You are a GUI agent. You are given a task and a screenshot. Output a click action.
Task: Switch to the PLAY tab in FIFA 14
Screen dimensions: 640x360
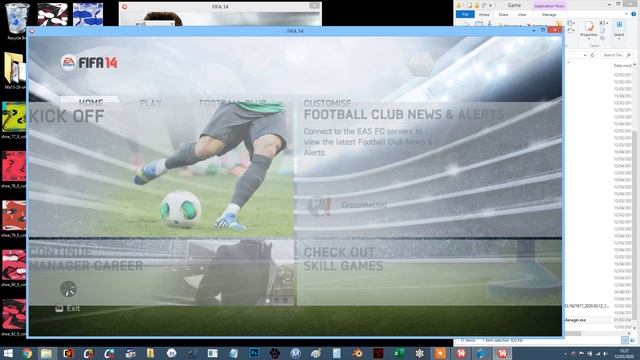pyautogui.click(x=151, y=103)
